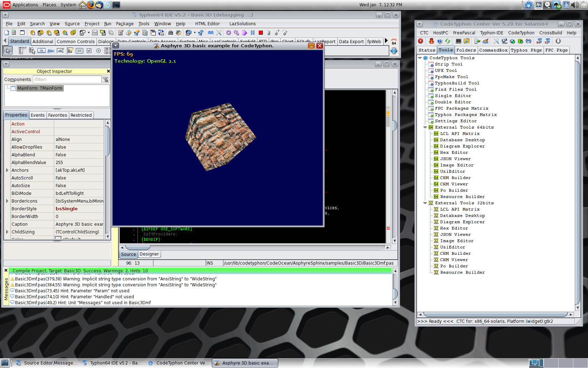Switch to the Events tab in Object Inspector

coord(37,115)
